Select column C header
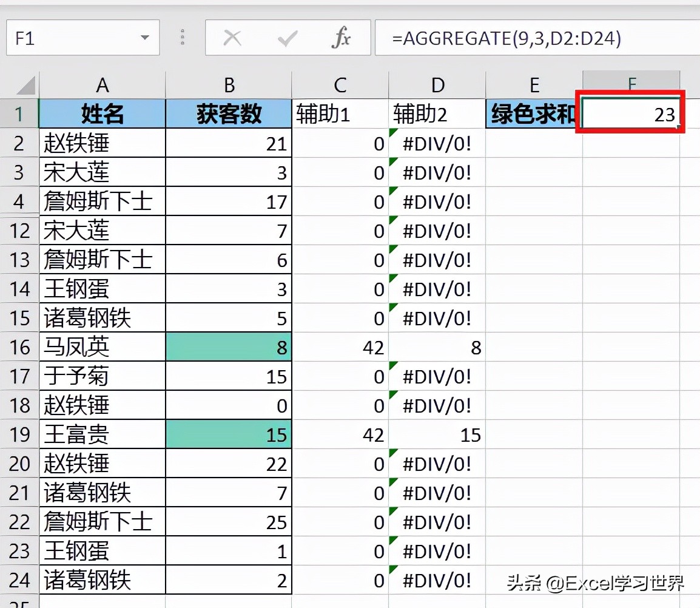The image size is (700, 608). [340, 85]
